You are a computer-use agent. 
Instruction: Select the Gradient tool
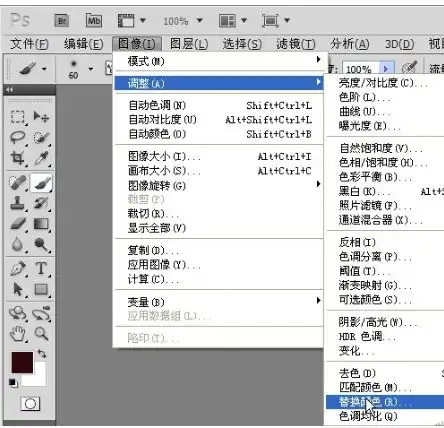click(41, 223)
